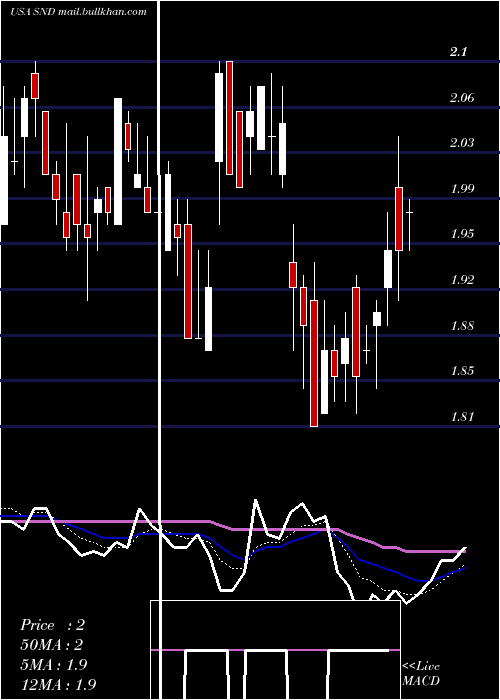Click the 1.95 price axis label
This screenshot has height=700, width=500.
click(x=462, y=234)
